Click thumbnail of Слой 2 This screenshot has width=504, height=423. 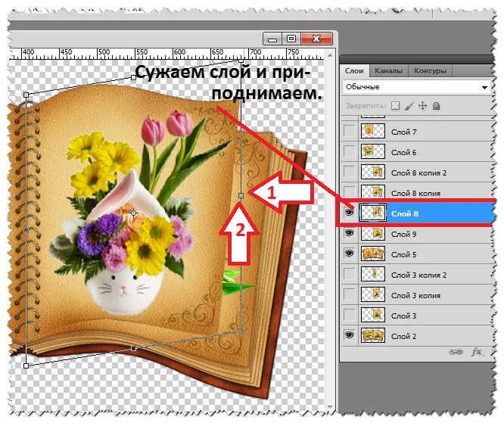click(373, 335)
